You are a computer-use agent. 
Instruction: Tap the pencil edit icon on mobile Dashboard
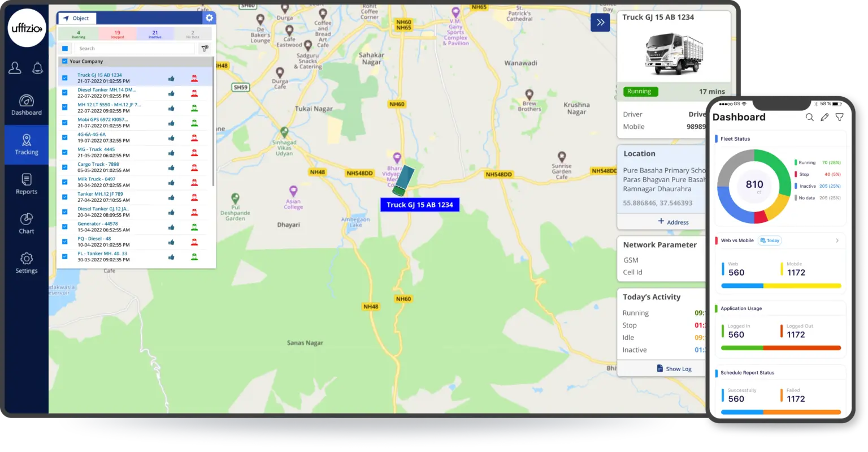[824, 117]
